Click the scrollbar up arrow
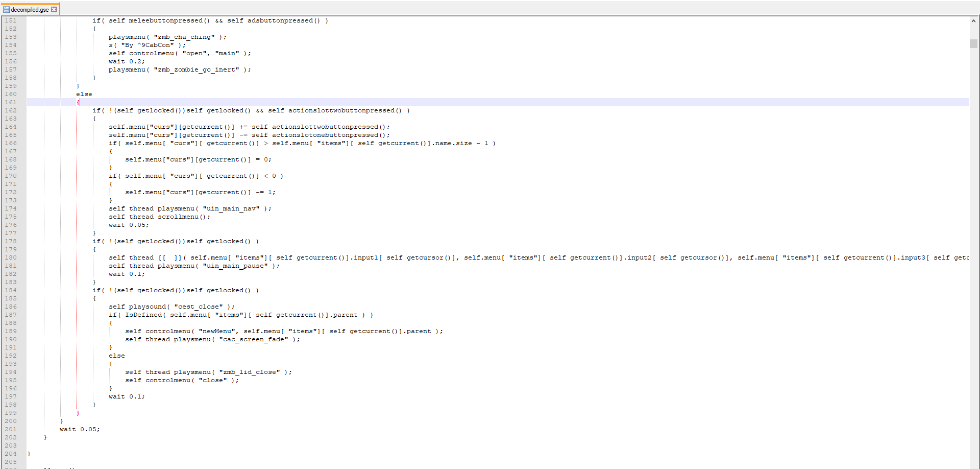Screen dimensions: 980x469 click(x=973, y=21)
